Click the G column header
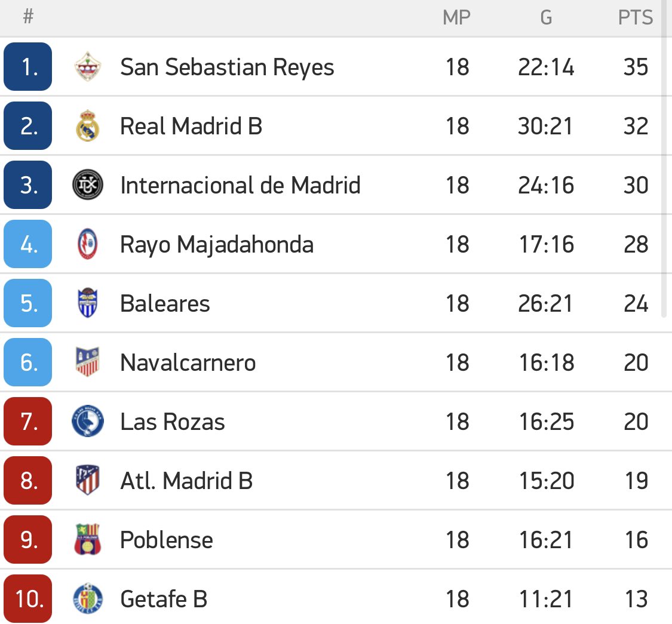This screenshot has width=672, height=624. click(545, 17)
